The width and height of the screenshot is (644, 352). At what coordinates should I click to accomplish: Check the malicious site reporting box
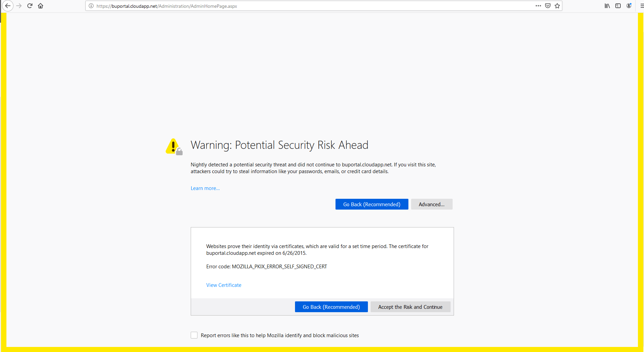194,335
